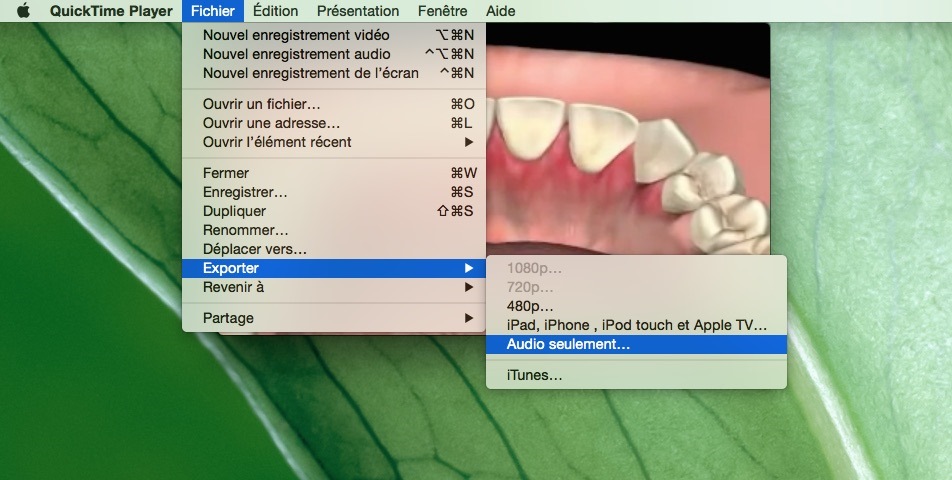The image size is (952, 480).
Task: Choose Enregistrer… menu item
Action: (x=334, y=192)
